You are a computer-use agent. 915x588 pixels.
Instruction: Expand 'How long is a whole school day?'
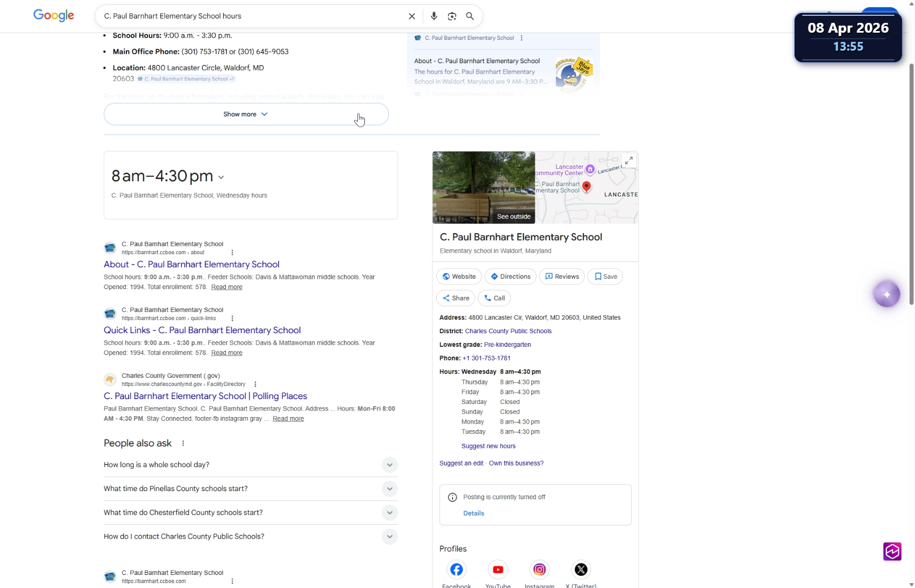(x=251, y=465)
